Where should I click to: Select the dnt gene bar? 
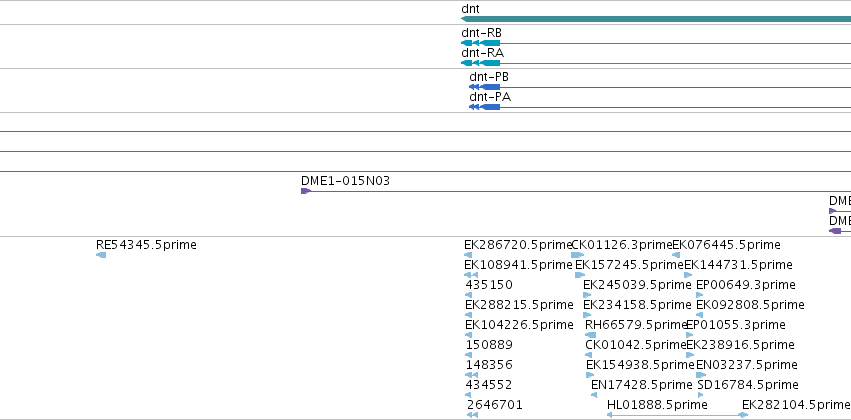click(656, 20)
